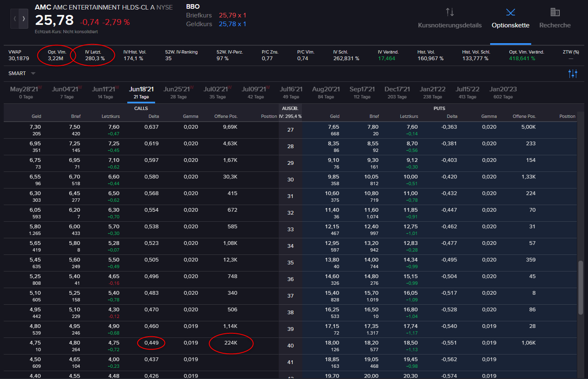Click the Puts Offene Pos. column header
Viewport: 588px width, 379px height.
tap(524, 116)
